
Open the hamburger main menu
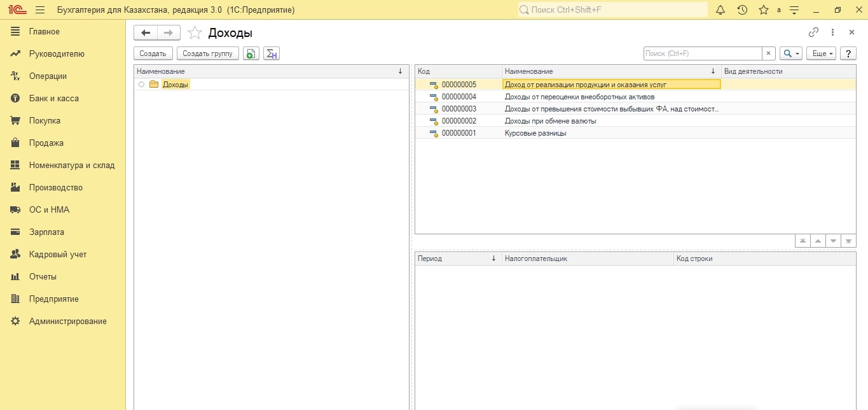(40, 10)
